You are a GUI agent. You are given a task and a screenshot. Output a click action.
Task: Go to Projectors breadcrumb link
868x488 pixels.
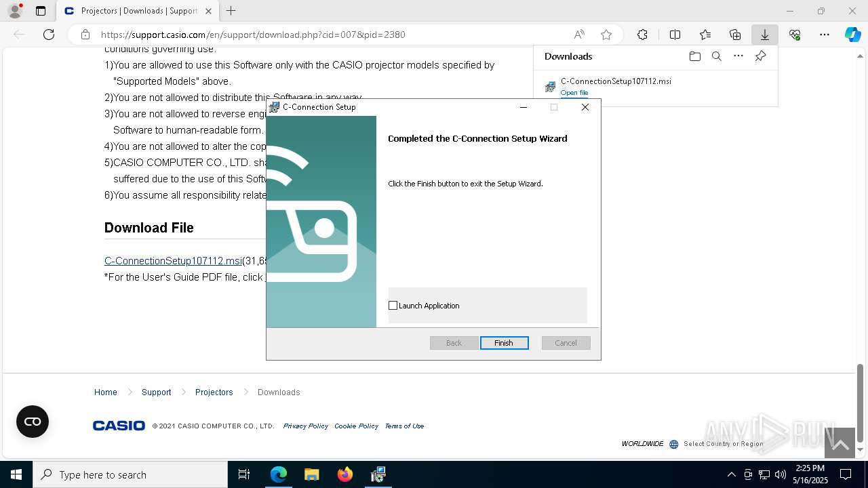214,392
